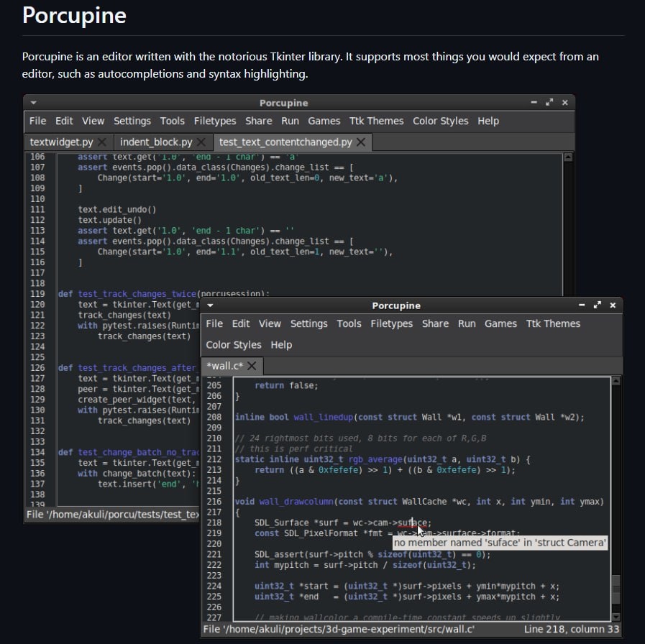Close the indent_block.py tab
The width and height of the screenshot is (645, 644).
point(201,142)
